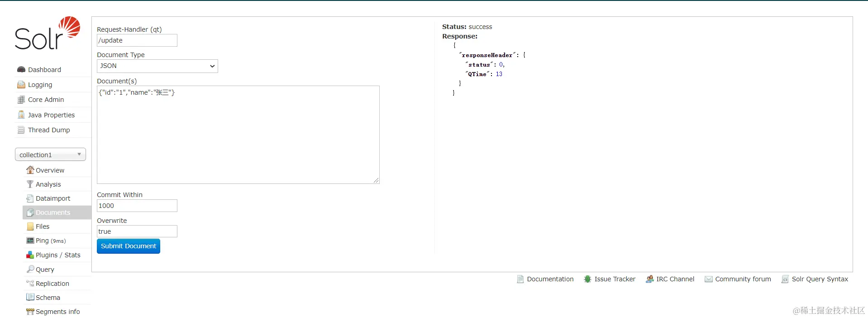Click the Issue Tracker bug icon

tap(587, 279)
